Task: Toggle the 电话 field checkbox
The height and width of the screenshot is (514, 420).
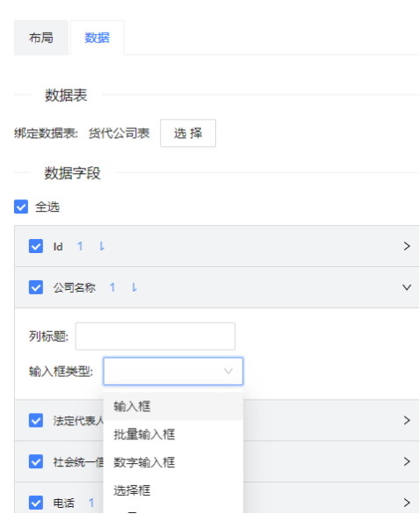Action: click(x=36, y=503)
